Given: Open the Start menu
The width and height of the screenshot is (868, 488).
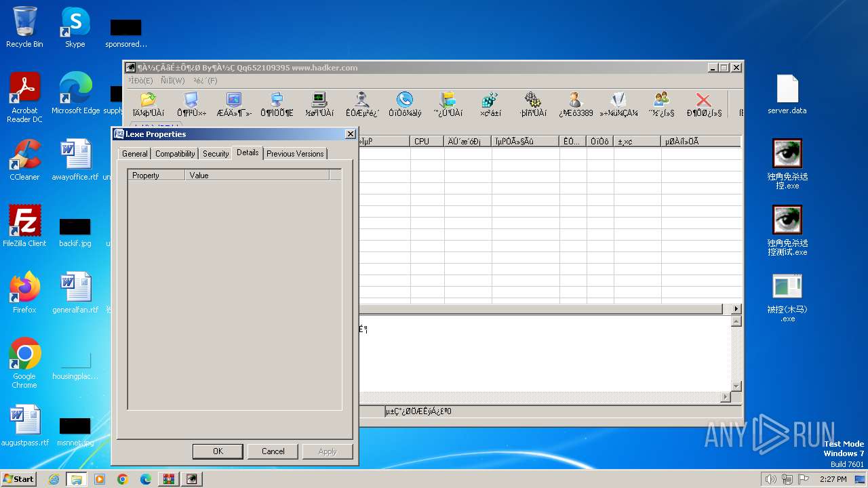Looking at the screenshot, I should point(18,479).
